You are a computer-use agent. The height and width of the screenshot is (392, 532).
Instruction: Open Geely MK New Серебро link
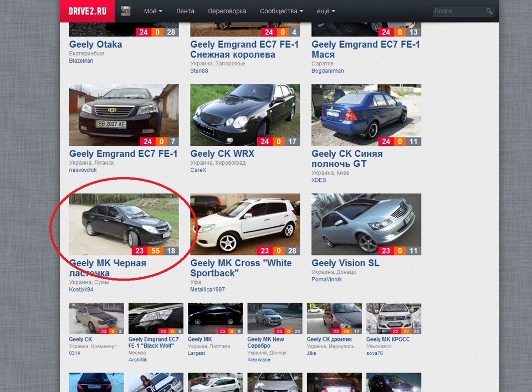pyautogui.click(x=265, y=343)
